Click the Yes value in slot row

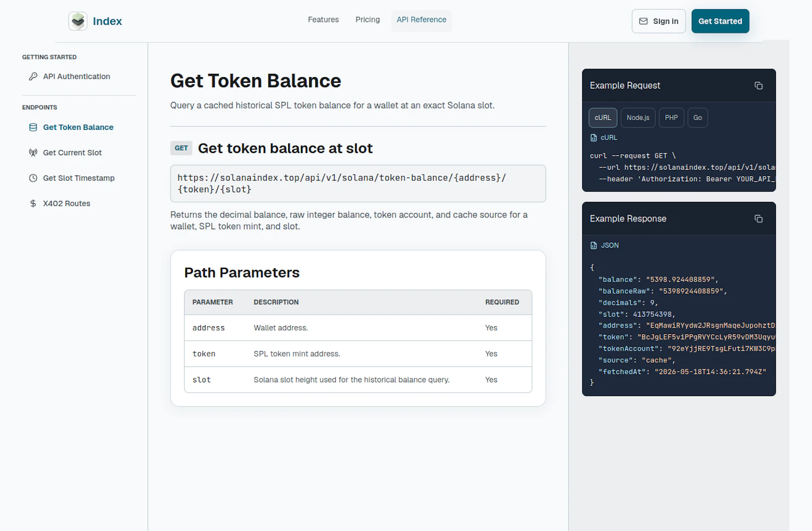pos(491,380)
